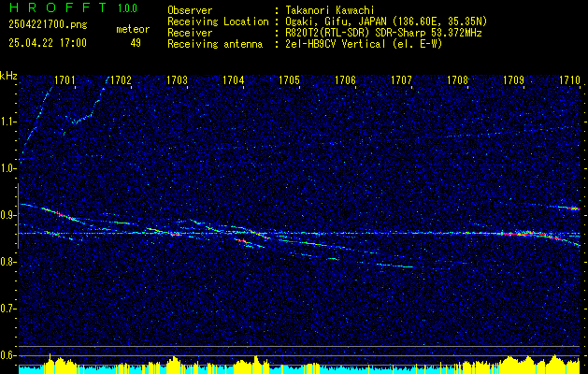
Task: Click the kHz axis unit label
Action: click(x=8, y=76)
